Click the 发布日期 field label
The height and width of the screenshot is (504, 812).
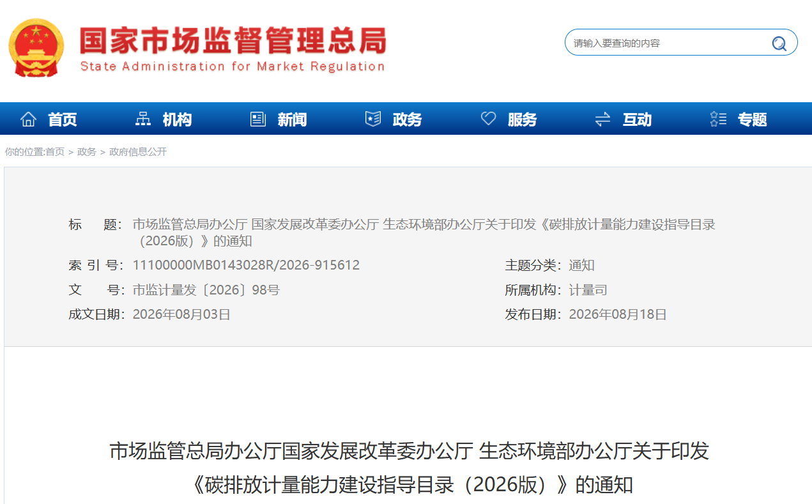[533, 314]
